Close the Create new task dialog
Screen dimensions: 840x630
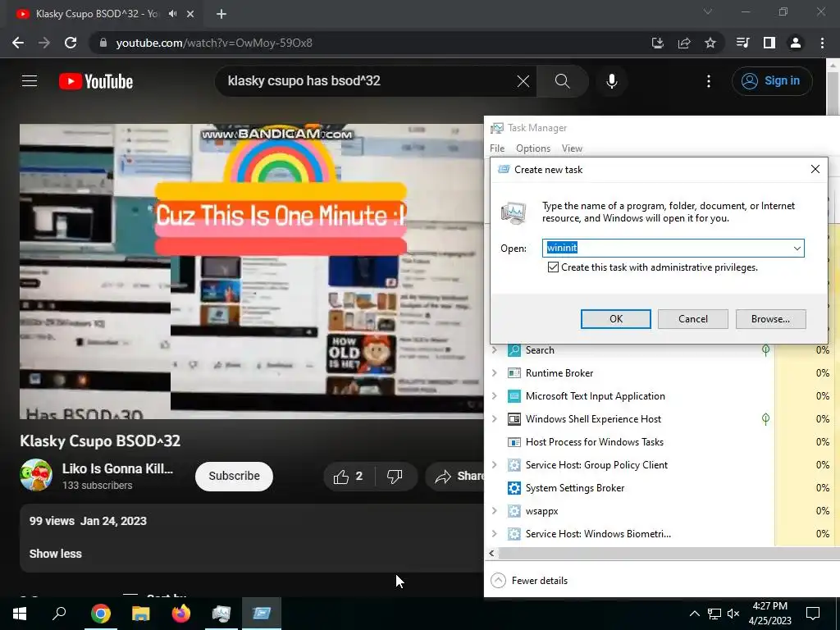tap(815, 169)
